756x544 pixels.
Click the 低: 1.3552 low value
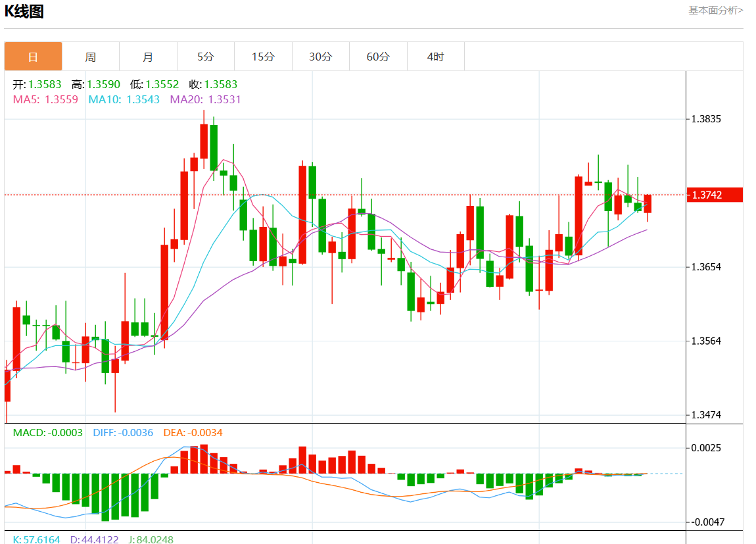click(154, 84)
